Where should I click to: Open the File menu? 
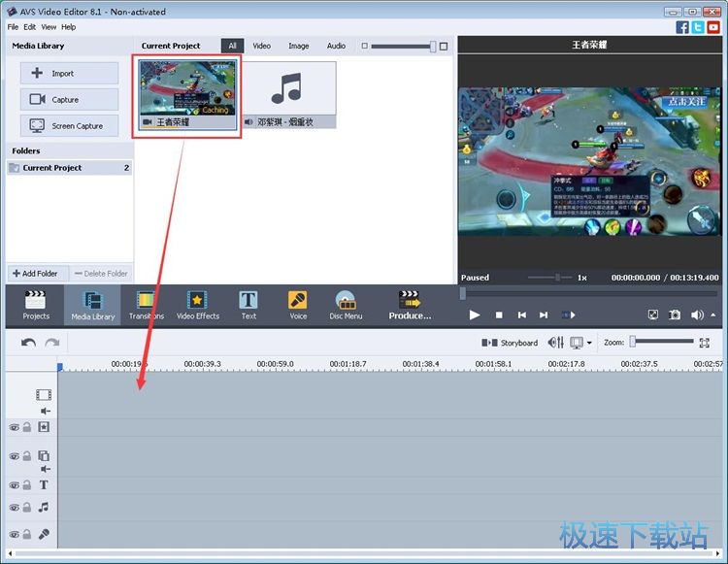click(13, 27)
